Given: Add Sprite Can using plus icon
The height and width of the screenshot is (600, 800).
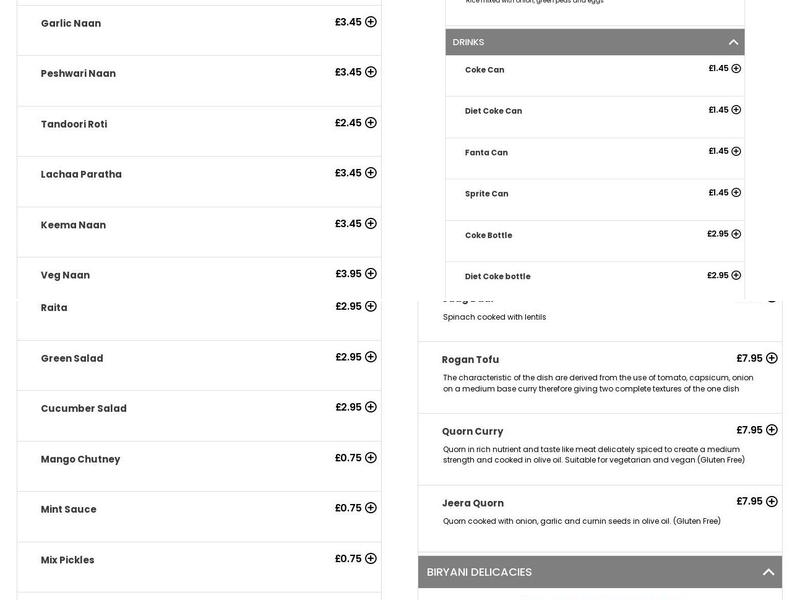Looking at the screenshot, I should 736,193.
